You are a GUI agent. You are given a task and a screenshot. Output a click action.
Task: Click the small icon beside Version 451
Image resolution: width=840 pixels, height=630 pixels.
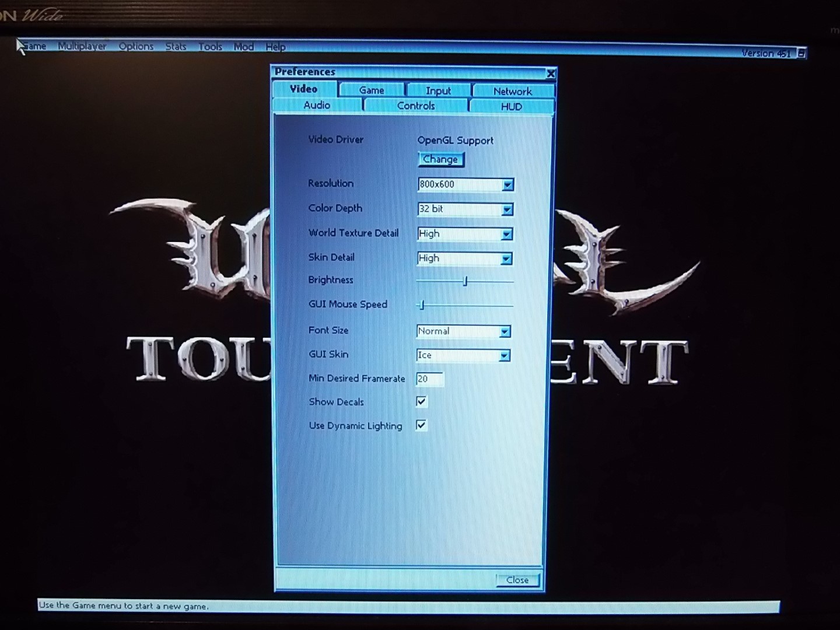802,53
